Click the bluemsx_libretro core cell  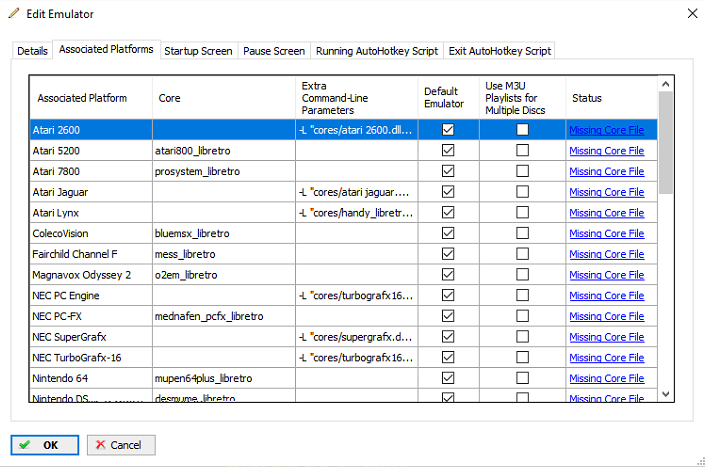[224, 233]
